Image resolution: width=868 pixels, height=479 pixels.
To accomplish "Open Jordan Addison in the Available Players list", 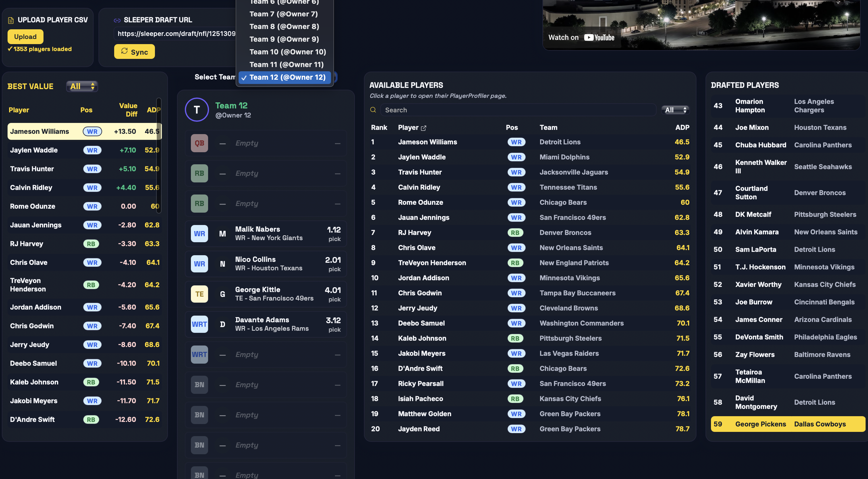I will coord(423,278).
